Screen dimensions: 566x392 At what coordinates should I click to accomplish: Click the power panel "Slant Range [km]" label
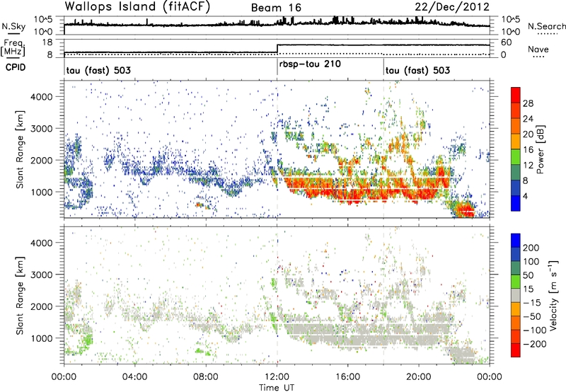(20, 149)
